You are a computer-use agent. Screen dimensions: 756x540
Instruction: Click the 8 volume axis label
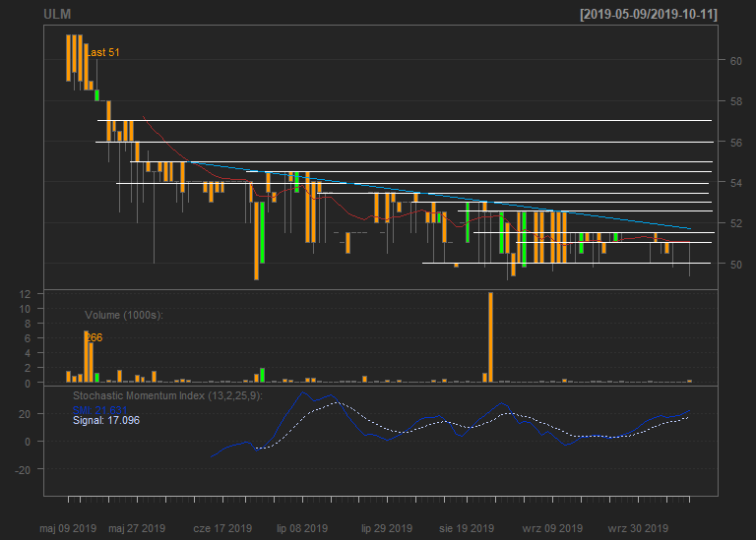(28, 325)
